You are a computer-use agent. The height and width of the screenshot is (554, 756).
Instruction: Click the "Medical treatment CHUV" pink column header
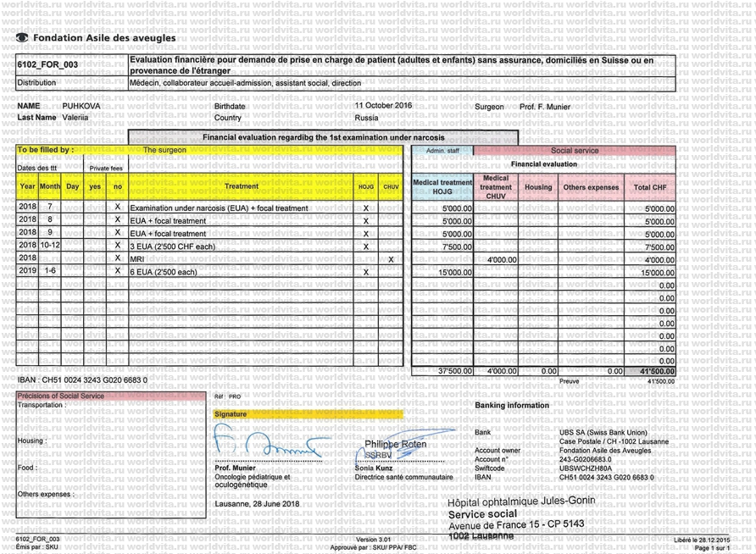pyautogui.click(x=496, y=187)
